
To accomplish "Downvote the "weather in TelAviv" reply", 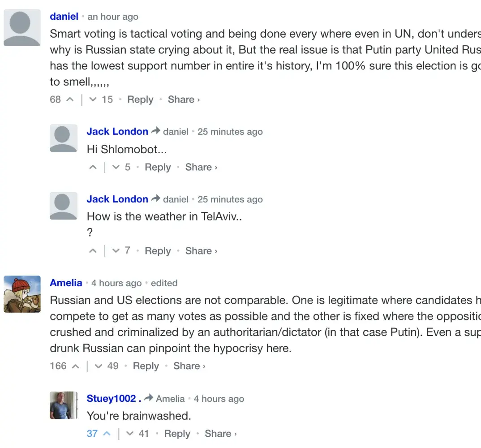I will click(116, 251).
